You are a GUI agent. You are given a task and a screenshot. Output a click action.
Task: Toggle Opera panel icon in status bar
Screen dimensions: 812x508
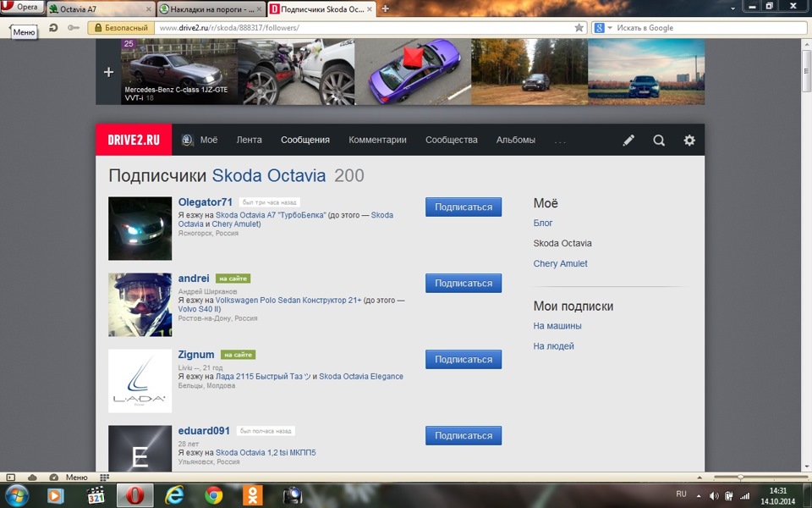[x=10, y=478]
